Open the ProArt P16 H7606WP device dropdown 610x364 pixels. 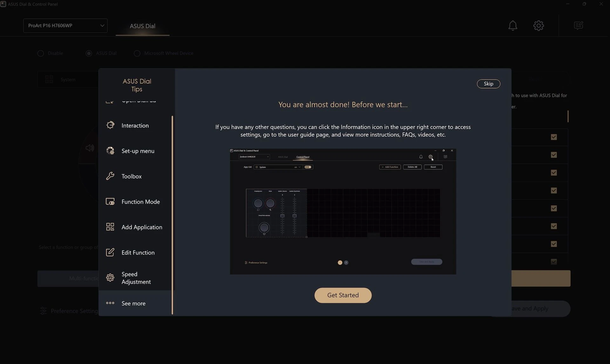tap(65, 25)
